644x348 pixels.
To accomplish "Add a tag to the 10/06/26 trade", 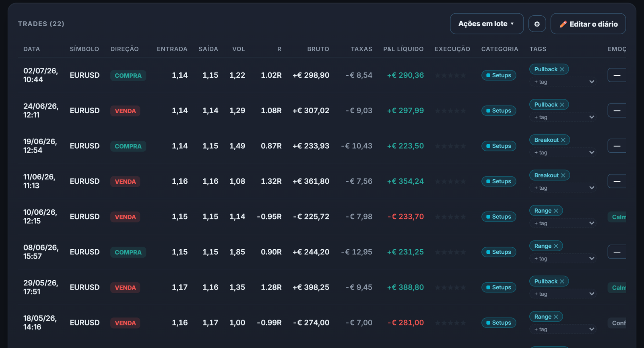I will pos(563,223).
